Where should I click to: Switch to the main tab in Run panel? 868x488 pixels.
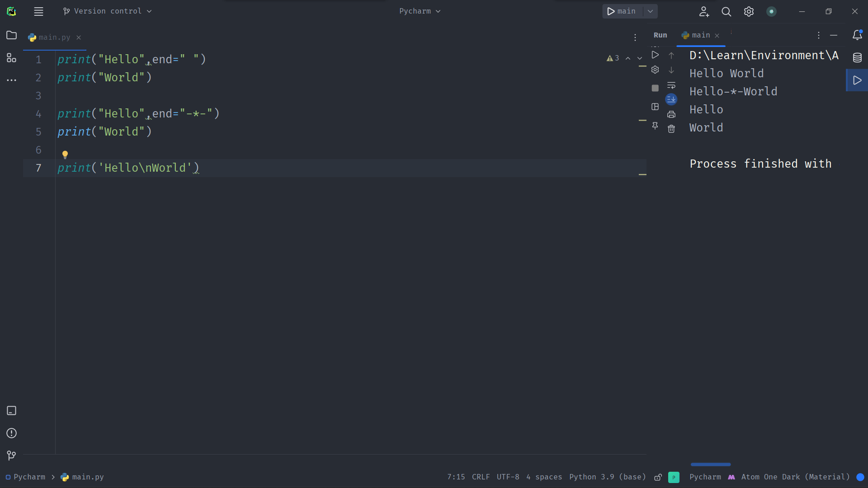[700, 35]
